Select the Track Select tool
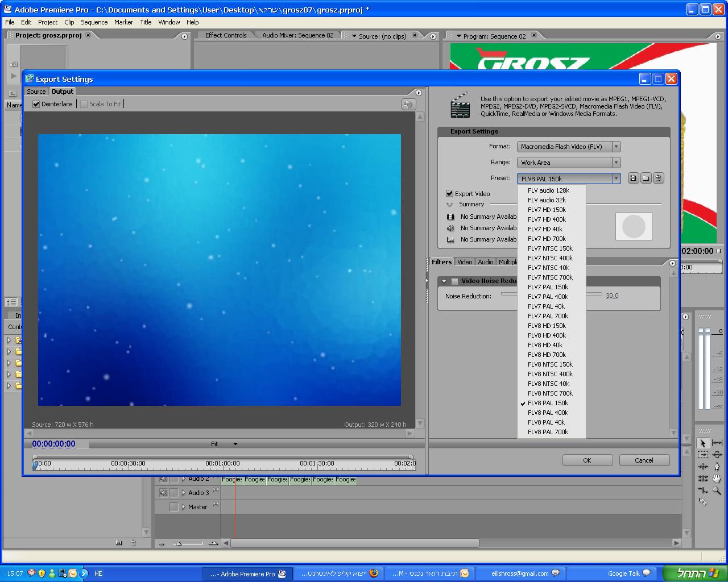Image resolution: width=728 pixels, height=582 pixels. 703,455
